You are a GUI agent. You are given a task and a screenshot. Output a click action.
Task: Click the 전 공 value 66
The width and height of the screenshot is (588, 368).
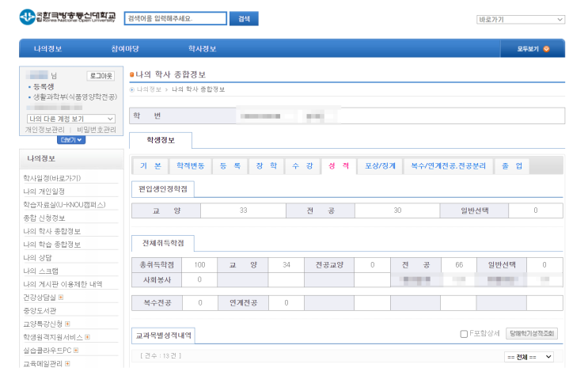(x=459, y=265)
